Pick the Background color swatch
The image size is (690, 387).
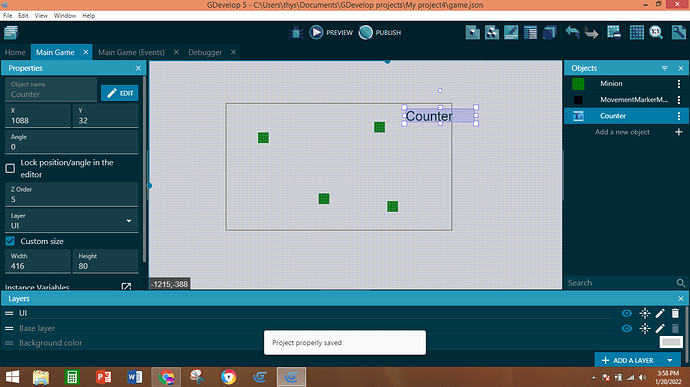671,342
